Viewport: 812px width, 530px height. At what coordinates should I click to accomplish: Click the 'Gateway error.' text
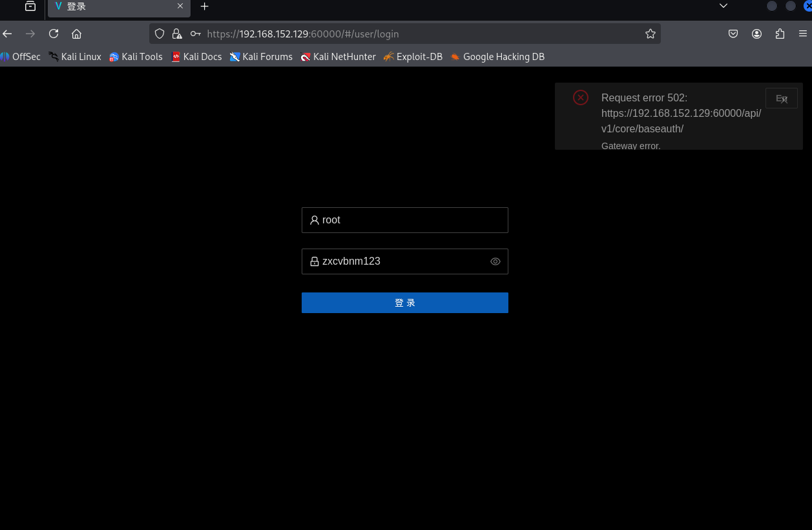pos(630,146)
